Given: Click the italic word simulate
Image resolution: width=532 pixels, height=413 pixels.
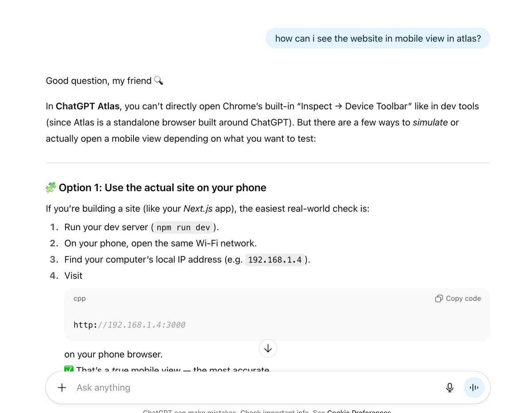Looking at the screenshot, I should (430, 122).
